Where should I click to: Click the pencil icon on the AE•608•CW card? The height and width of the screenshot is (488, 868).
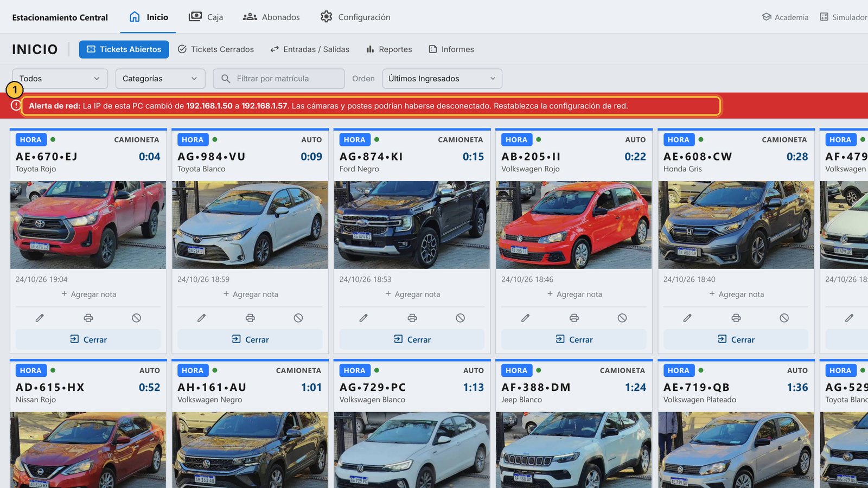pos(687,318)
